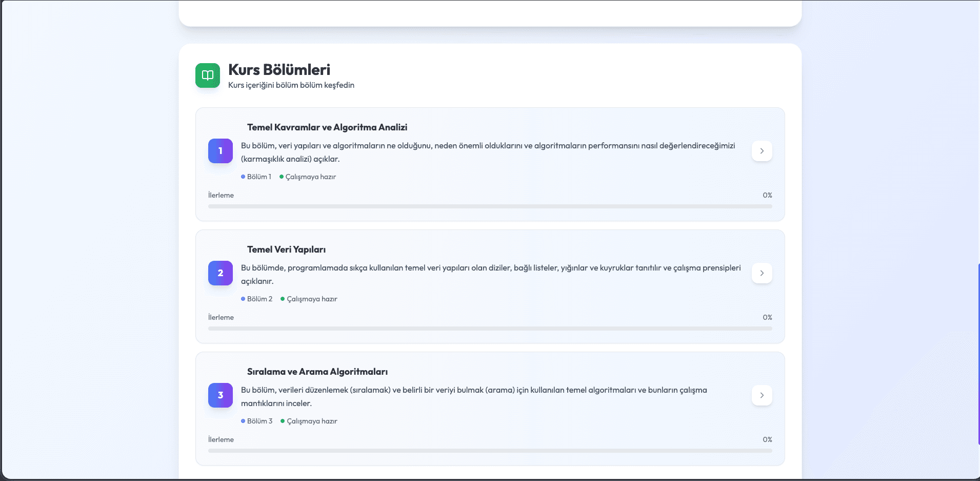
Task: Expand Sıralama ve Arama chapter chevron
Action: [762, 395]
